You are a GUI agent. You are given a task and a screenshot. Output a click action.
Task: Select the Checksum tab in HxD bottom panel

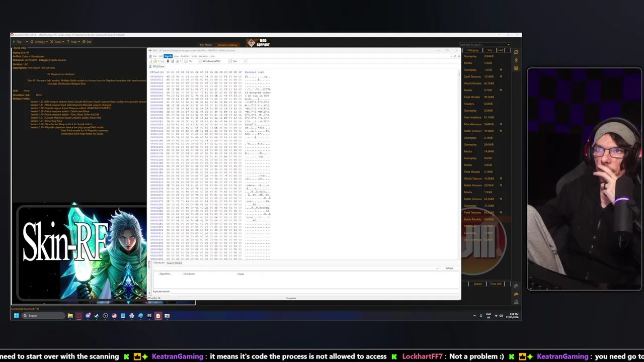click(x=159, y=263)
